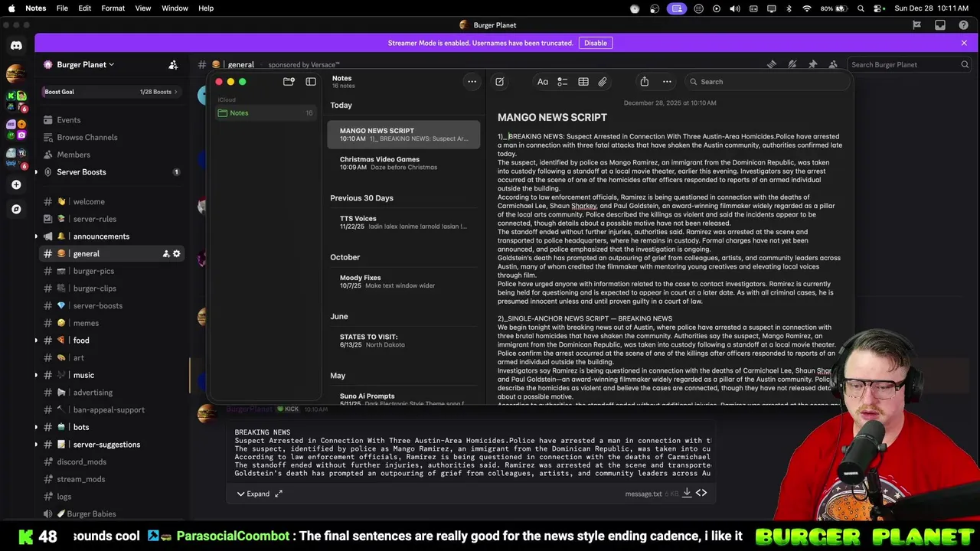Toggle code view on message.txt attachment
This screenshot has width=980, height=551.
click(701, 494)
